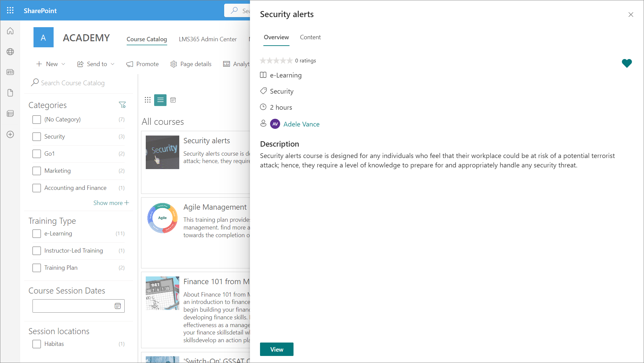The height and width of the screenshot is (363, 644).
Task: Open the SharePoint app launcher
Action: tap(10, 10)
